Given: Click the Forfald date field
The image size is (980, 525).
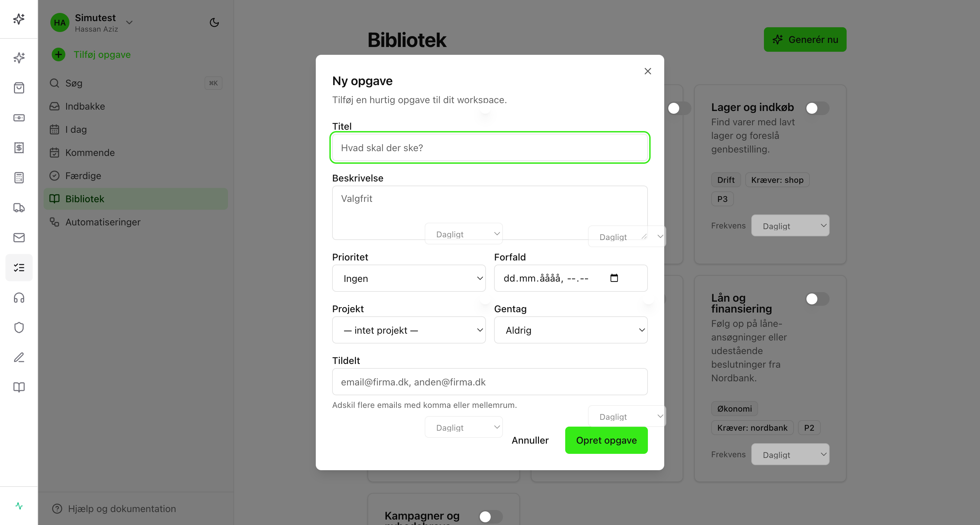Looking at the screenshot, I should [571, 278].
